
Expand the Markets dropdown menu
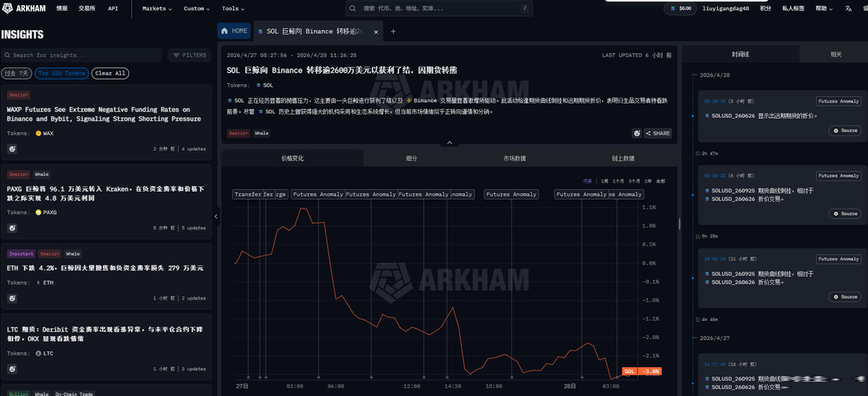coord(157,9)
